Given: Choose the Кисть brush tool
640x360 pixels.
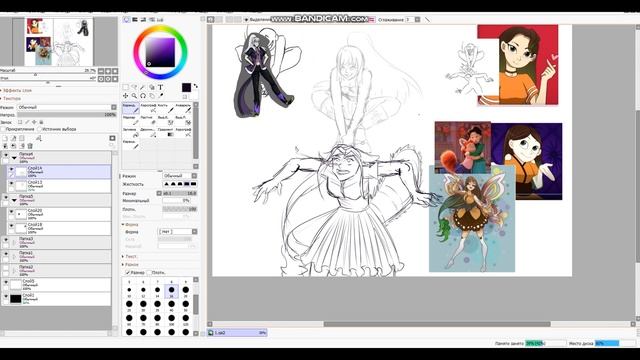Looking at the screenshot, I should [166, 108].
